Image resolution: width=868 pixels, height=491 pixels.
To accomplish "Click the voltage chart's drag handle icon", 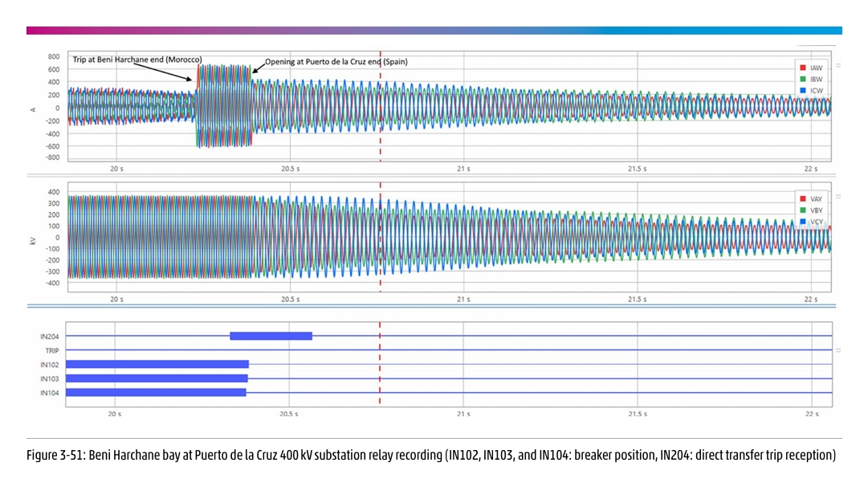I will 838,196.
